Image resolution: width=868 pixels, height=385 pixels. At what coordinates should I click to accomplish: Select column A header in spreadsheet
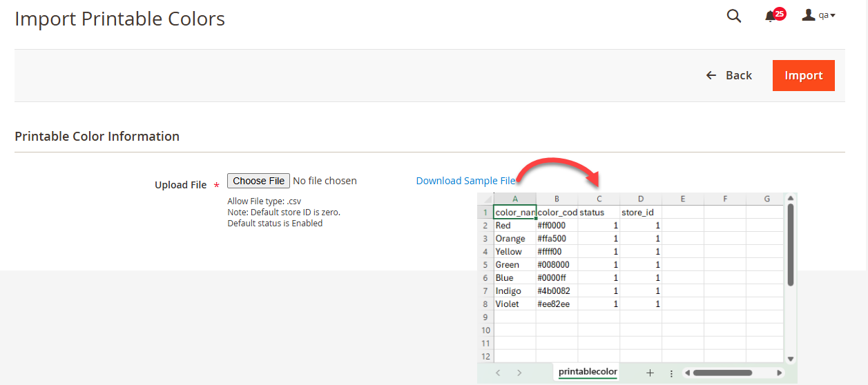click(x=515, y=199)
